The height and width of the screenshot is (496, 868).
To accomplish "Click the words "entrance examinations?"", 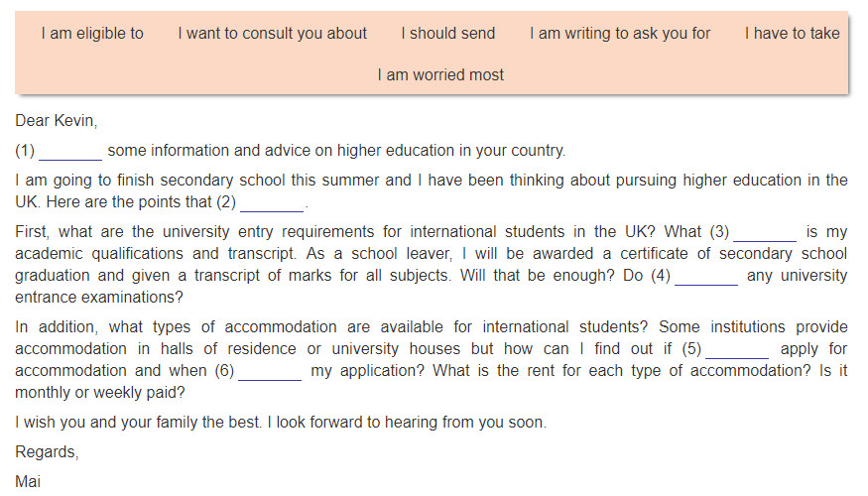I will click(99, 298).
